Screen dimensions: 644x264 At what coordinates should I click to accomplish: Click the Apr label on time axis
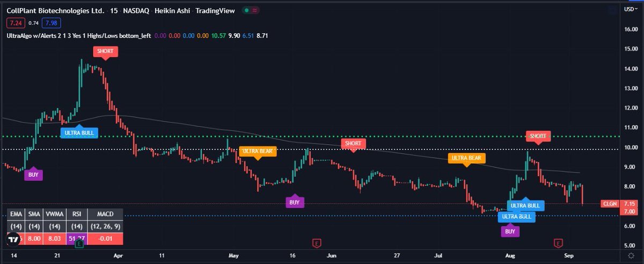coord(118,256)
